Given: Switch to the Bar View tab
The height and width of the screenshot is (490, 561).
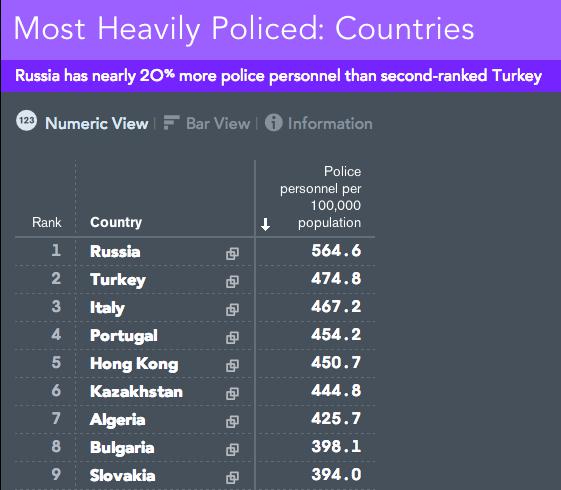Looking at the screenshot, I should (x=218, y=123).
